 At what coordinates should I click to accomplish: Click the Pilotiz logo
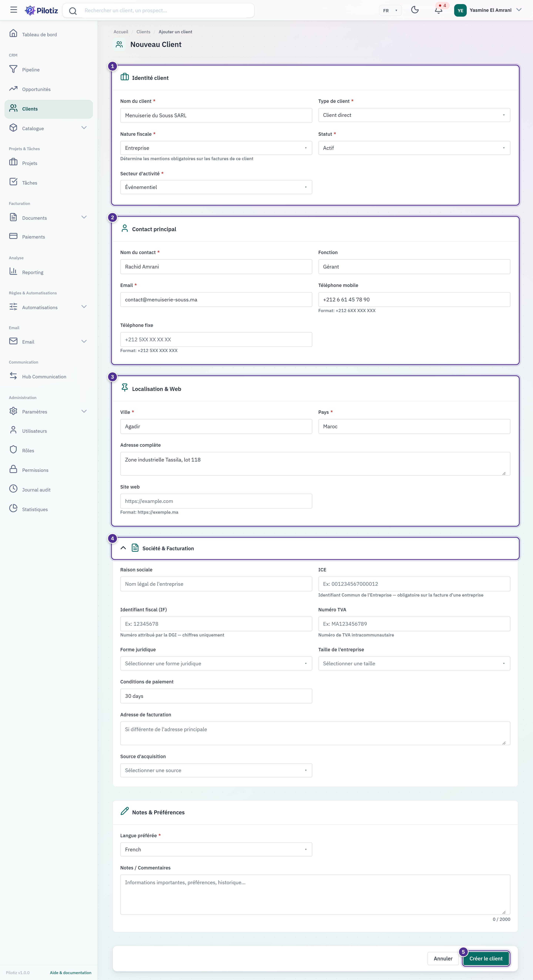[x=41, y=10]
